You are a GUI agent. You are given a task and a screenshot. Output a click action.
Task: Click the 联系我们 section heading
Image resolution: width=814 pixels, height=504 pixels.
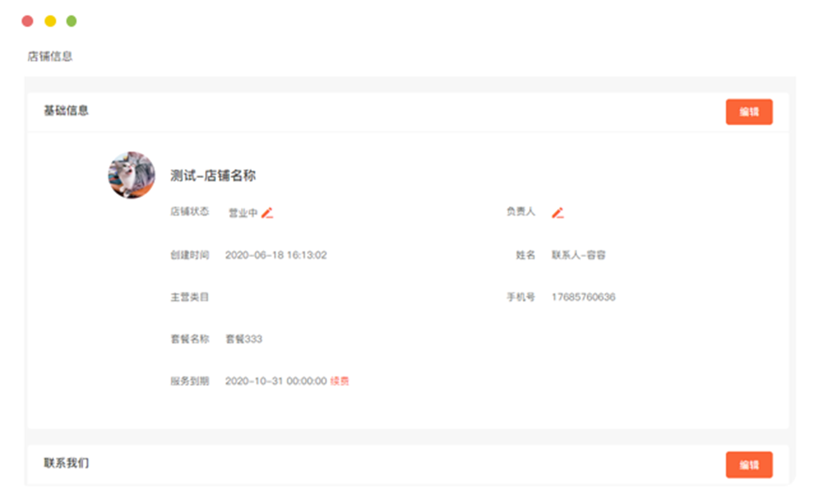(66, 463)
